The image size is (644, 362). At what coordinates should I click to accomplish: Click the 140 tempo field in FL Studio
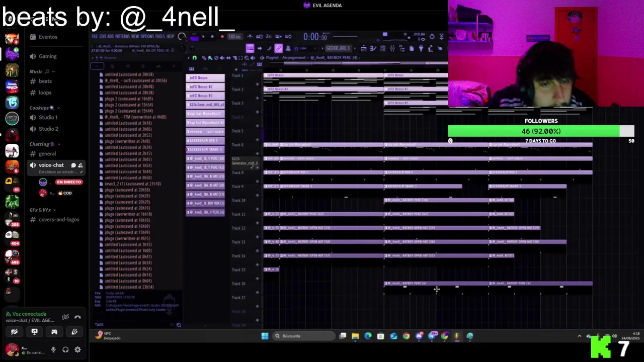(235, 36)
